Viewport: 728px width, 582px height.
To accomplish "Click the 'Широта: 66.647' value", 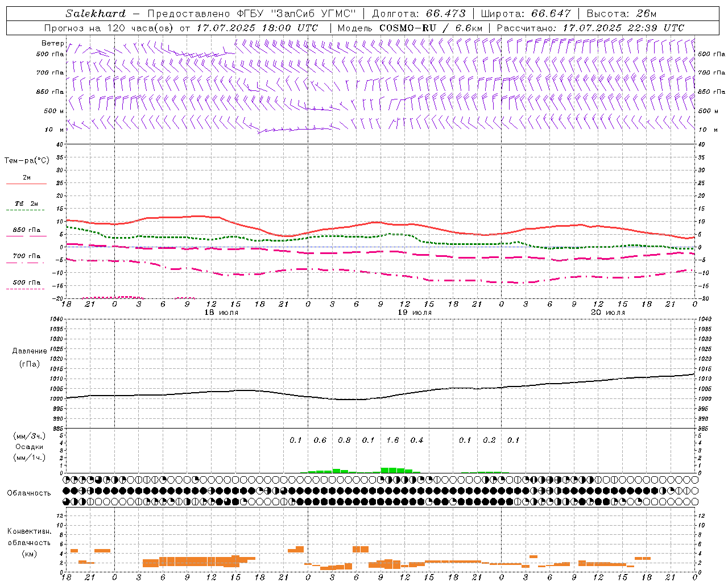I will point(526,14).
